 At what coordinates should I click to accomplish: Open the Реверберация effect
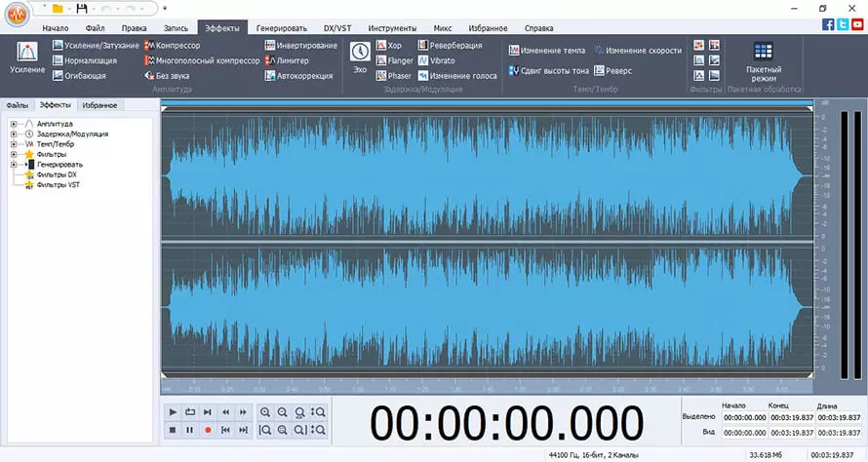coord(450,46)
